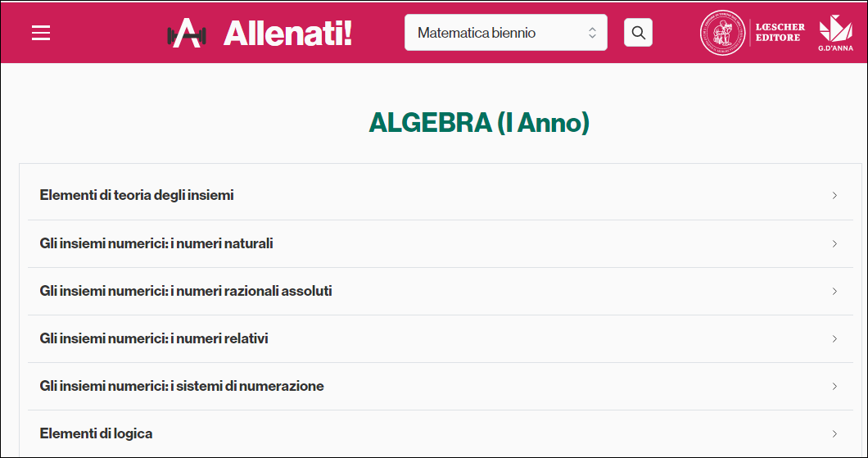This screenshot has width=868, height=458.
Task: Open the Elementi di logica topic
Action: click(96, 433)
